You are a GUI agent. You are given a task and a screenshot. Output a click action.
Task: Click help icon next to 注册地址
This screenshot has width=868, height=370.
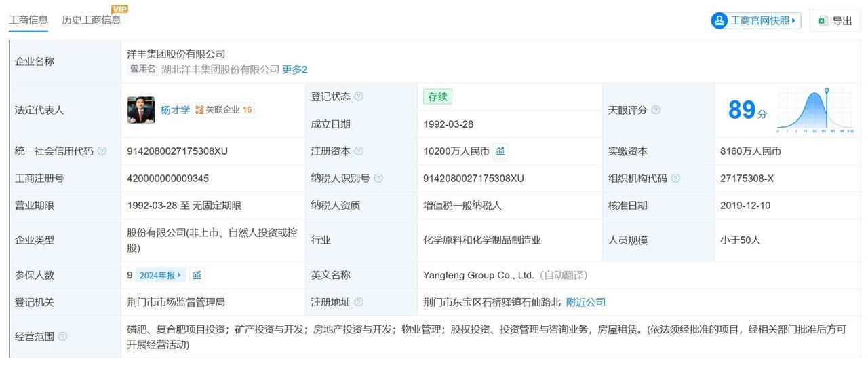359,302
